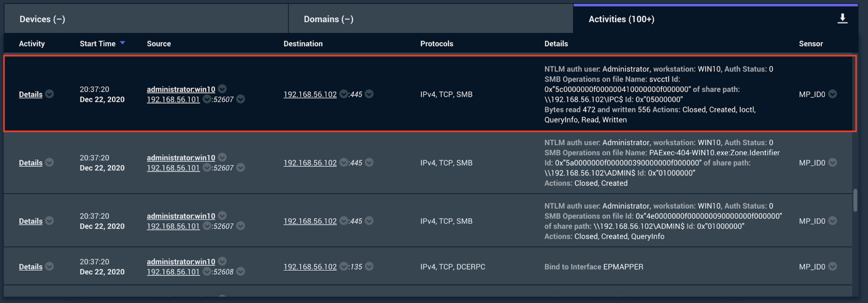Open the Activities (100+) tab
868x303 pixels.
[621, 19]
